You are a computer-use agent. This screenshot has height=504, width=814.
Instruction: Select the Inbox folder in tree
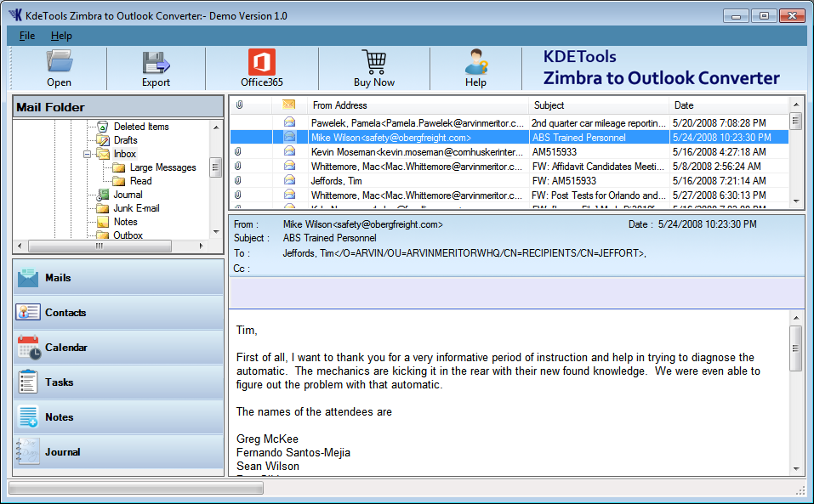[x=124, y=154]
